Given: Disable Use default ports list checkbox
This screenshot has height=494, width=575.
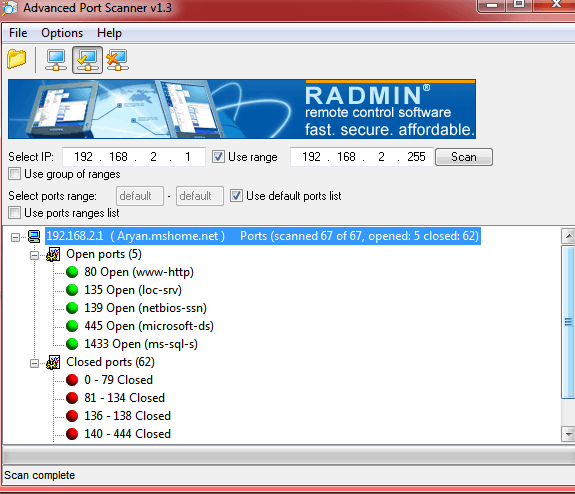Looking at the screenshot, I should tap(236, 196).
